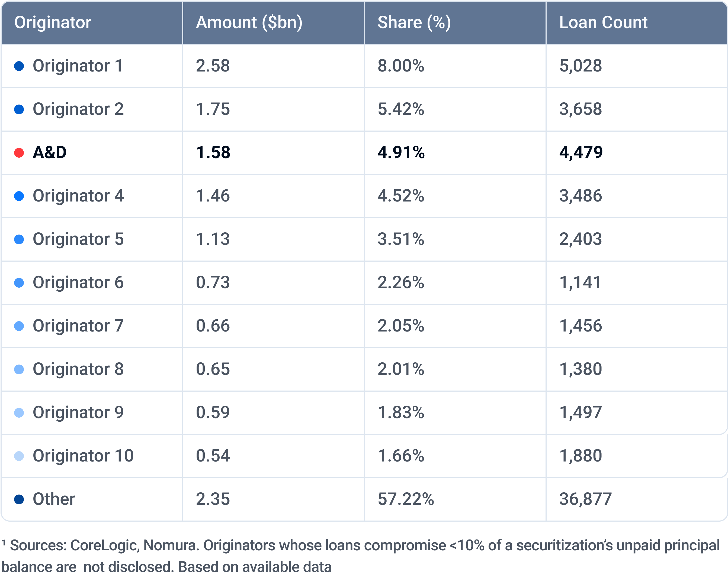The image size is (728, 572).
Task: Select the Loan Count column header
Action: [x=603, y=22]
